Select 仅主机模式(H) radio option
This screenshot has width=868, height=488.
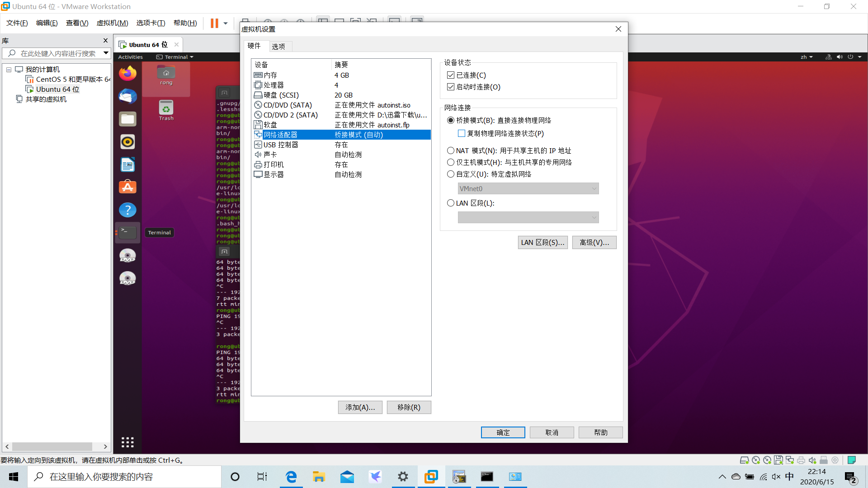451,162
